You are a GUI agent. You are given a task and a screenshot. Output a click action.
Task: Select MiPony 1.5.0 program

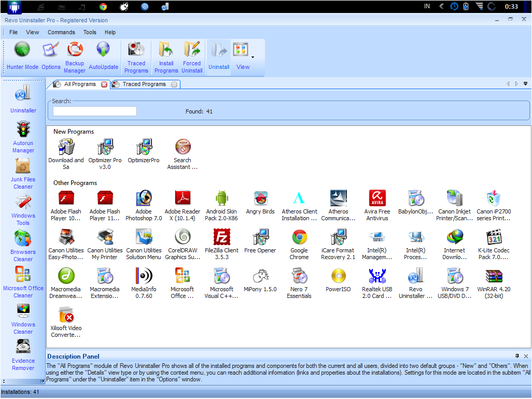(260, 280)
